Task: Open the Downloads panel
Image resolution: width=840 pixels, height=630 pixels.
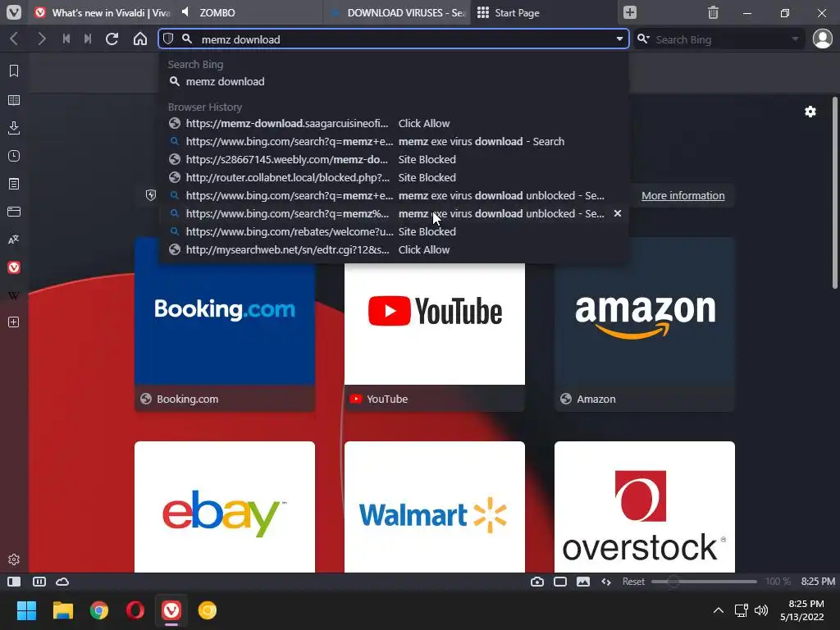Action: click(14, 128)
